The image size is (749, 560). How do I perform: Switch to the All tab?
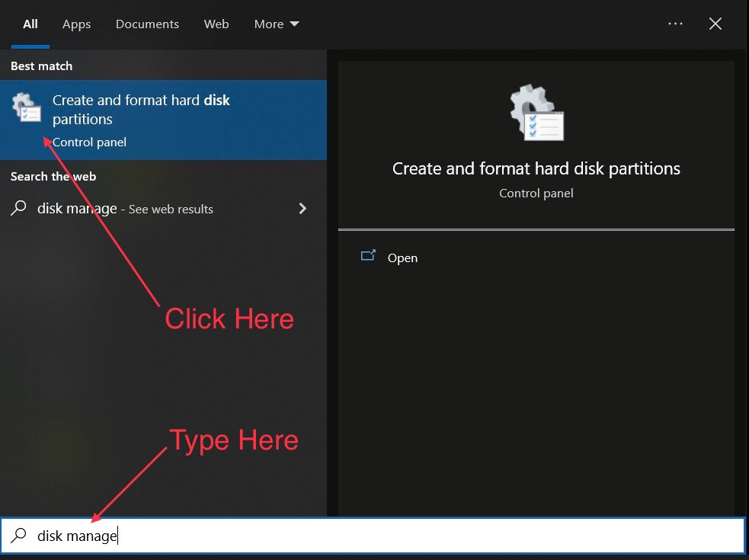pos(30,24)
